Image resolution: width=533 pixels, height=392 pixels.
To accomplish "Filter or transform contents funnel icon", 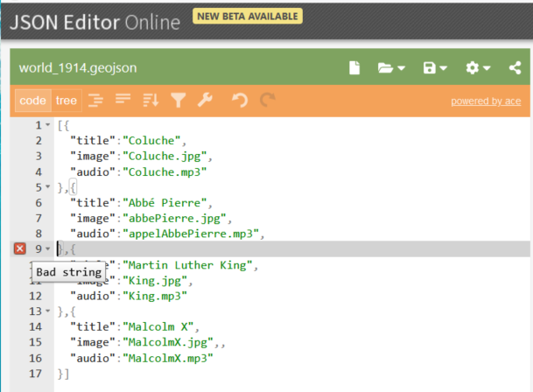I will tap(179, 101).
